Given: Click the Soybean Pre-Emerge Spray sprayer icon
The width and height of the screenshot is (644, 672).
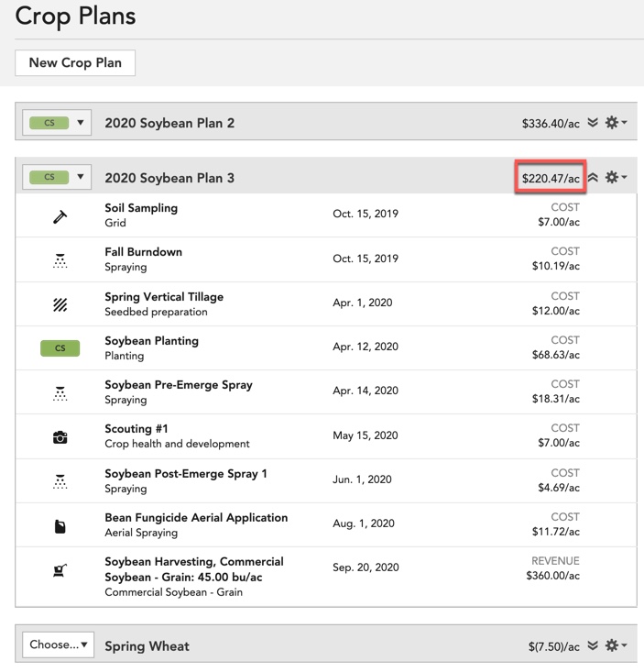Looking at the screenshot, I should click(60, 393).
